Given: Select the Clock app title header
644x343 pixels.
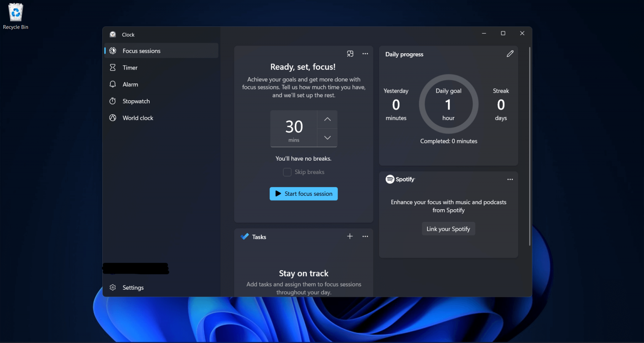Looking at the screenshot, I should 128,34.
